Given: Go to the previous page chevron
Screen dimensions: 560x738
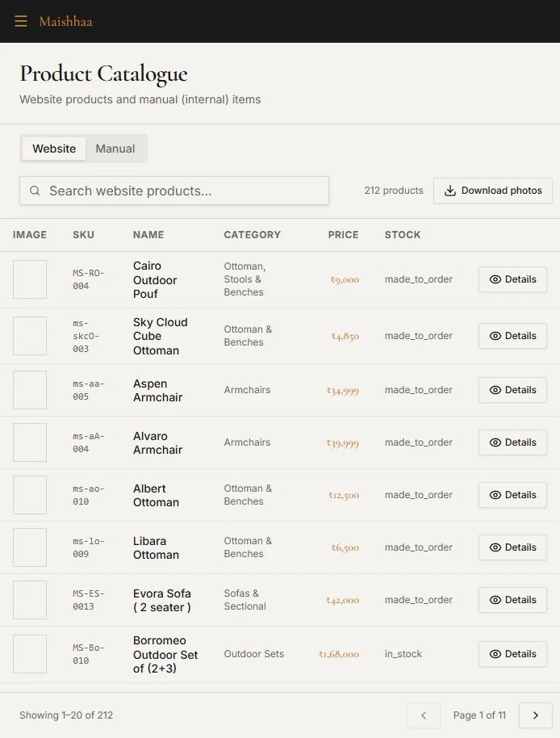Looking at the screenshot, I should click(x=424, y=715).
